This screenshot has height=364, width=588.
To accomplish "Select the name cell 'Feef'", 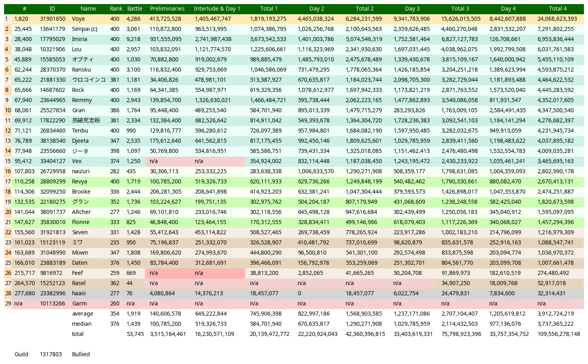I will tap(77, 273).
